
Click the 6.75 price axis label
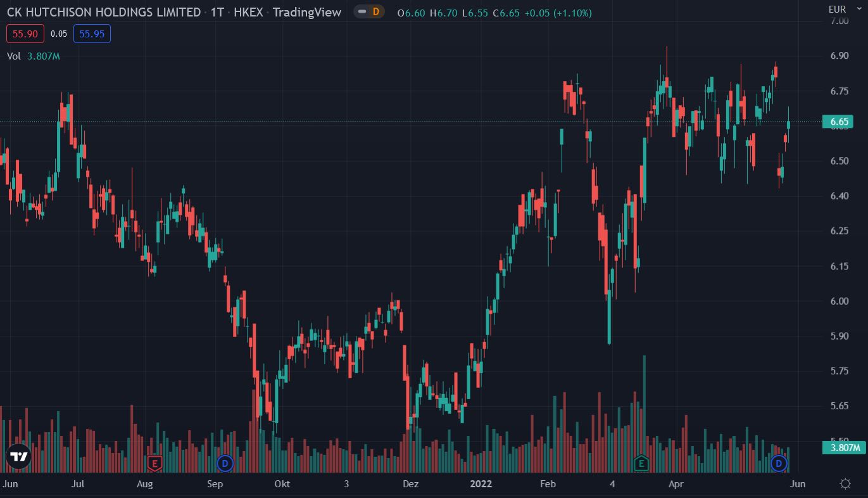[839, 91]
